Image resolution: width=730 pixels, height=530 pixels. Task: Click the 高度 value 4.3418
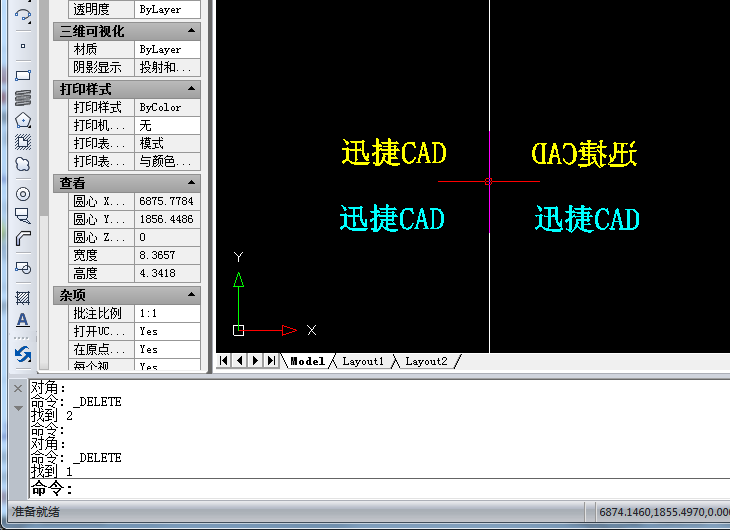click(x=167, y=273)
